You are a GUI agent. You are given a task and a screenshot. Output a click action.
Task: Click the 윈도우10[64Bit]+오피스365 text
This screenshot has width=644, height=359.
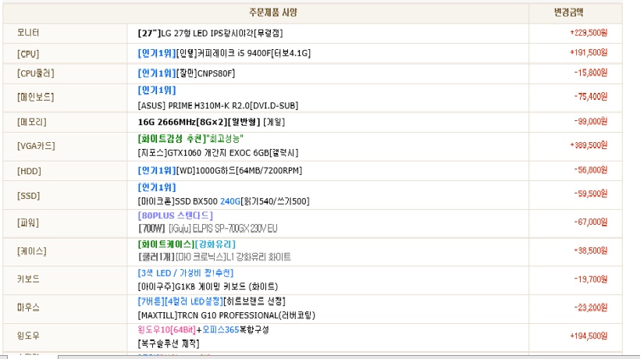pyautogui.click(x=203, y=330)
